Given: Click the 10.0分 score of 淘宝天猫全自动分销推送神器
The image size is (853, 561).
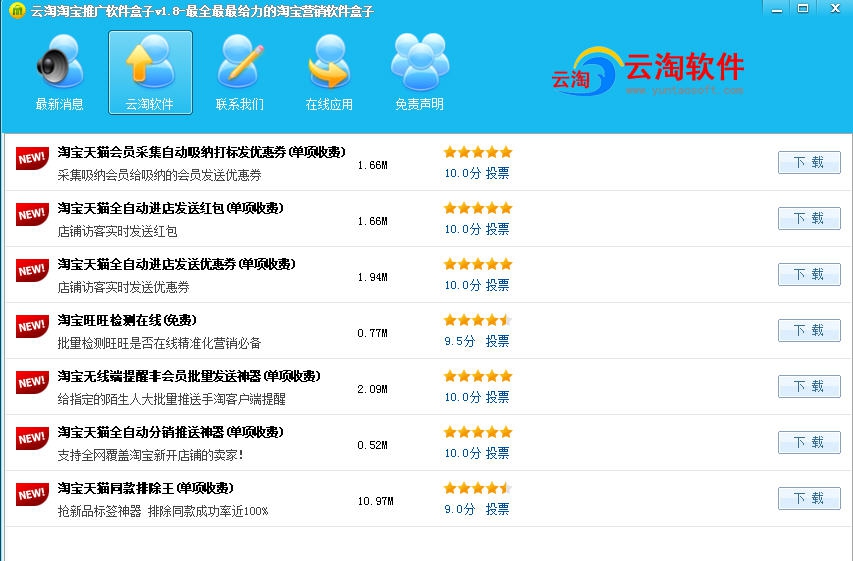Looking at the screenshot, I should (x=462, y=453).
